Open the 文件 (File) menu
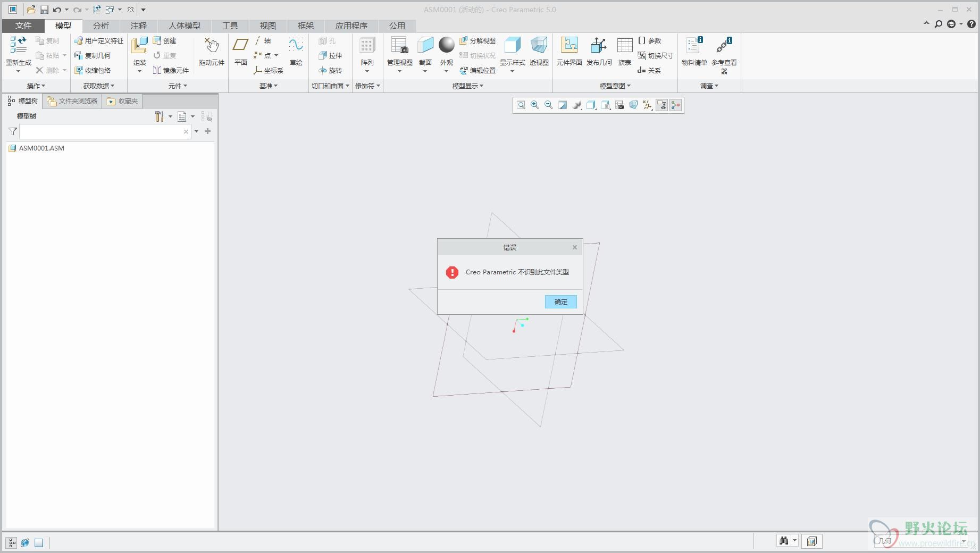 (x=23, y=26)
